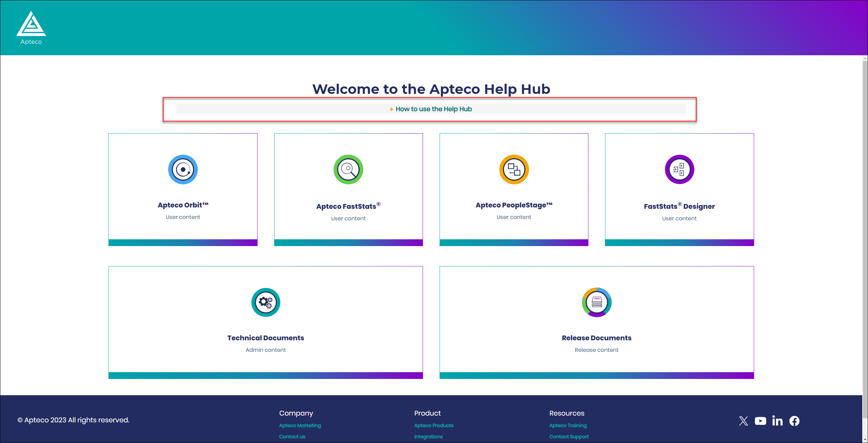Click the FastStats Designer data-transfer icon
Screen dimensions: 868x443
pyautogui.click(x=679, y=169)
